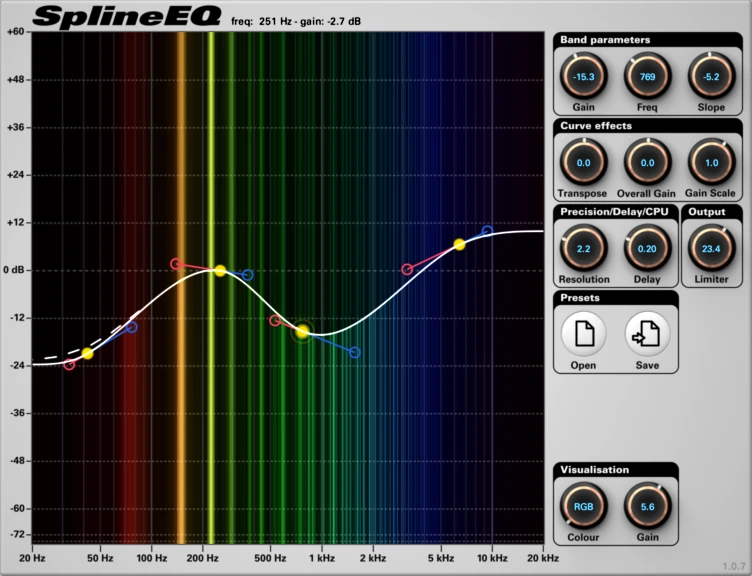Click the blue slope handle near 1.5 kHz
Image resolution: width=752 pixels, height=576 pixels.
point(354,353)
